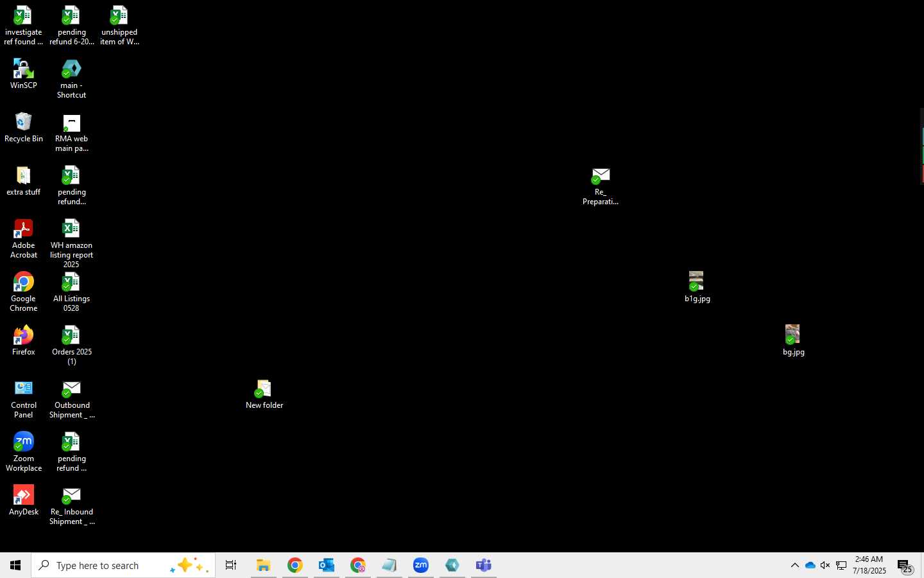Viewport: 924px width, 578px height.
Task: Open the network status tray icon
Action: [x=841, y=565]
